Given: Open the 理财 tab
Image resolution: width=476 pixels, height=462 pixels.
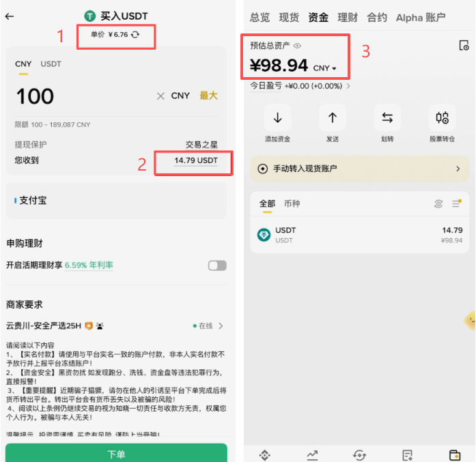Looking at the screenshot, I should click(348, 18).
